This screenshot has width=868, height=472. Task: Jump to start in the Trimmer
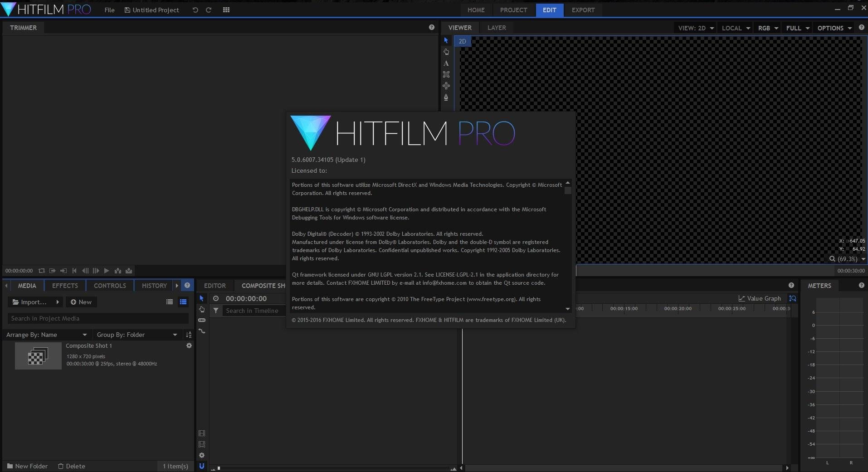point(74,271)
